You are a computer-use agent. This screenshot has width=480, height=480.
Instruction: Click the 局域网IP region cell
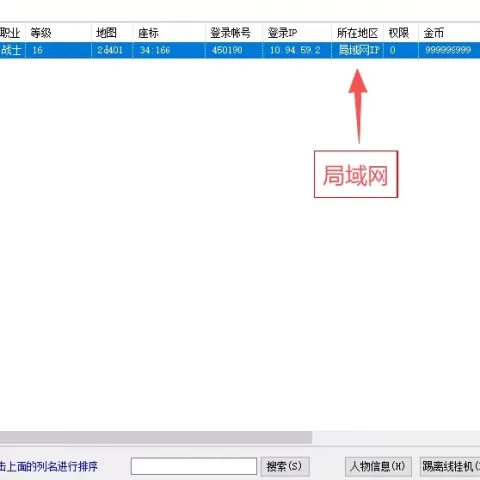point(357,50)
